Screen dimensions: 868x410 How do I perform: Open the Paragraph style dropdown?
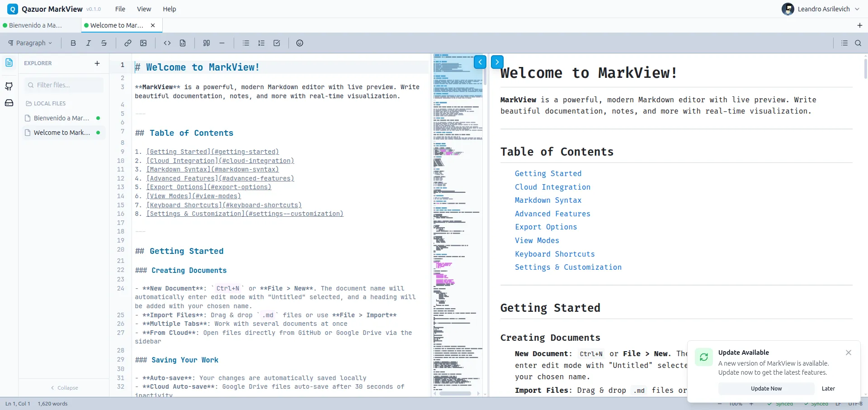point(30,43)
